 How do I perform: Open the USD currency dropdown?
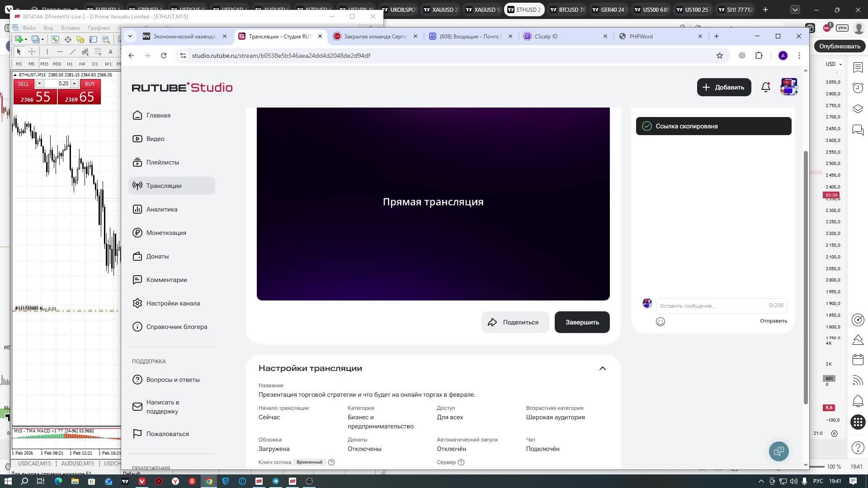click(833, 64)
